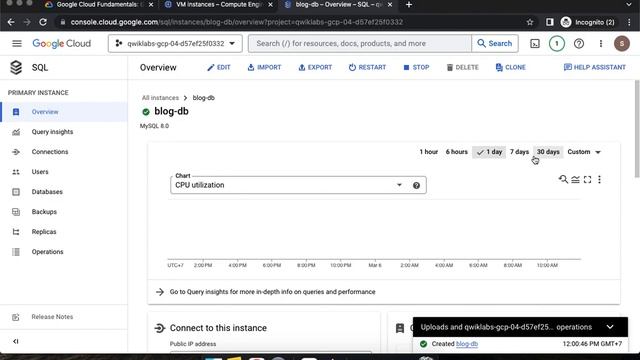Click the Replicas sidebar icon

(x=16, y=232)
